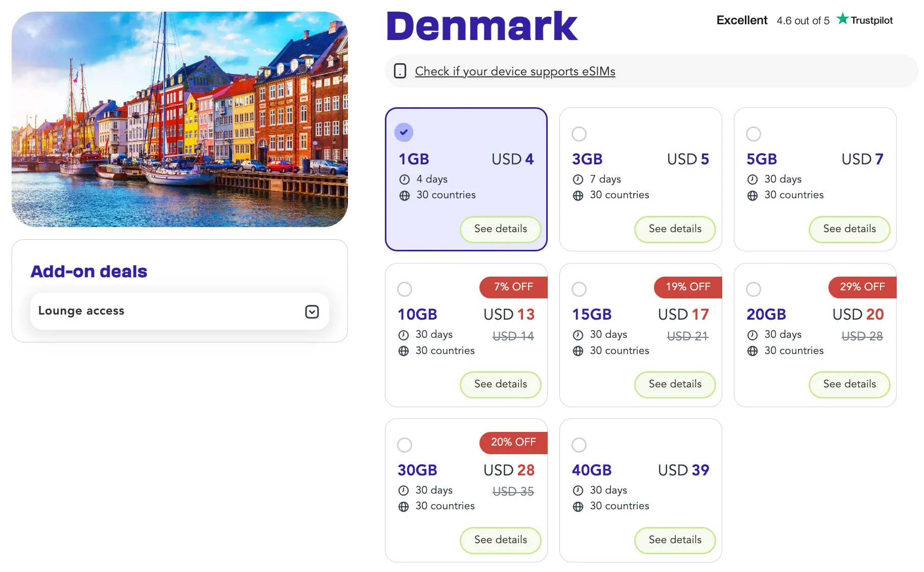Select the 1GB plan radio button
The width and height of the screenshot is (924, 572).
404,133
